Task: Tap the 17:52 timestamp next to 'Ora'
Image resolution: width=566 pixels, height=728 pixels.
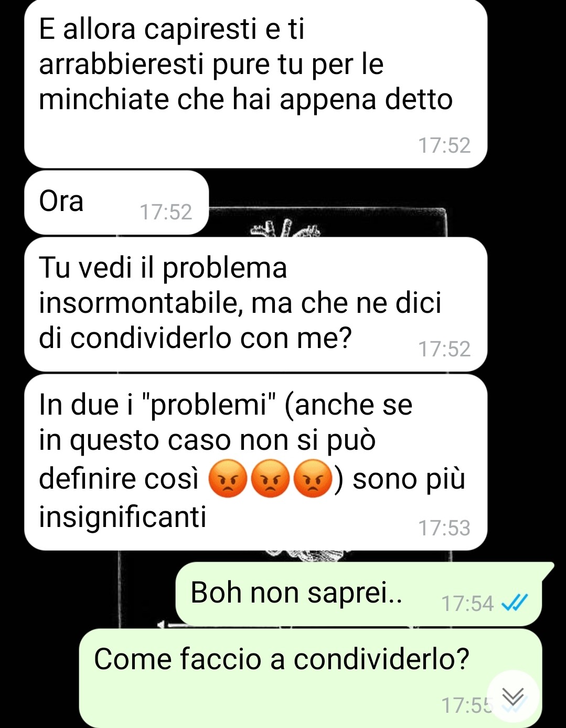Action: click(x=166, y=212)
